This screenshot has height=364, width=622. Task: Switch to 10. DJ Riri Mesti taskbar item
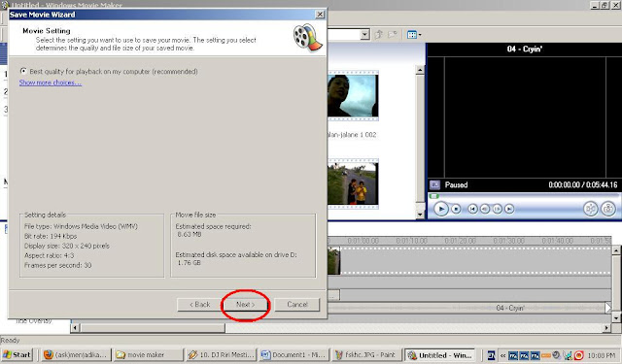point(221,355)
